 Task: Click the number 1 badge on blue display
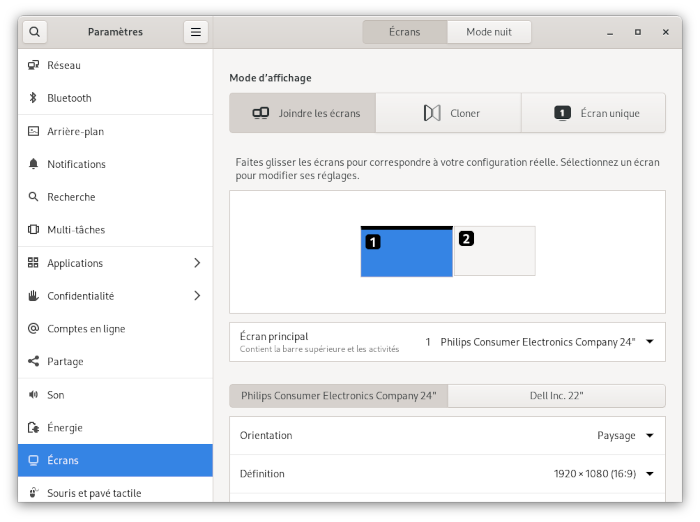(x=373, y=242)
